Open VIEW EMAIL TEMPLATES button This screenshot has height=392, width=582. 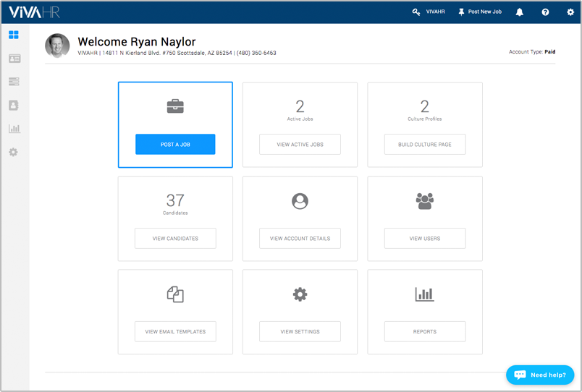coord(175,331)
